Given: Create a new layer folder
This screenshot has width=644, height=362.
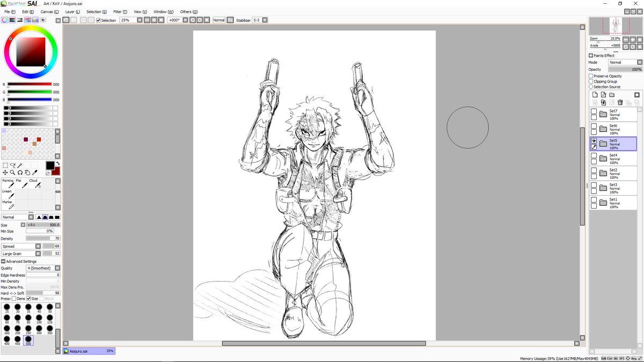Looking at the screenshot, I should [611, 95].
